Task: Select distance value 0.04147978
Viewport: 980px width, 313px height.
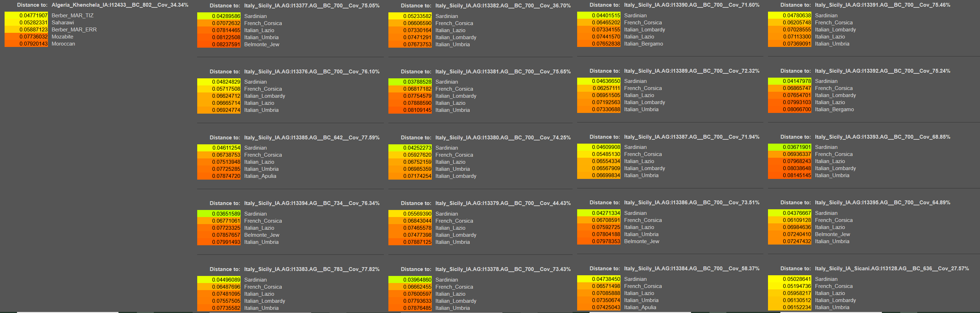Action: point(790,81)
